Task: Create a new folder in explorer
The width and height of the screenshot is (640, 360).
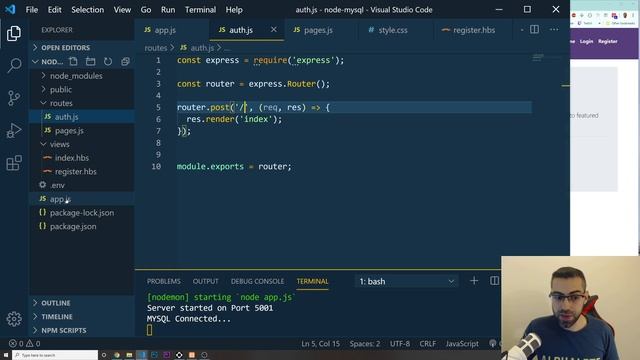Action: 91,62
